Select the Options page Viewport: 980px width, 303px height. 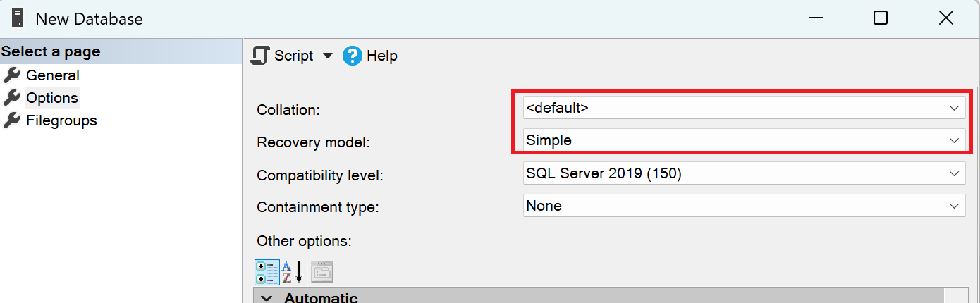52,98
